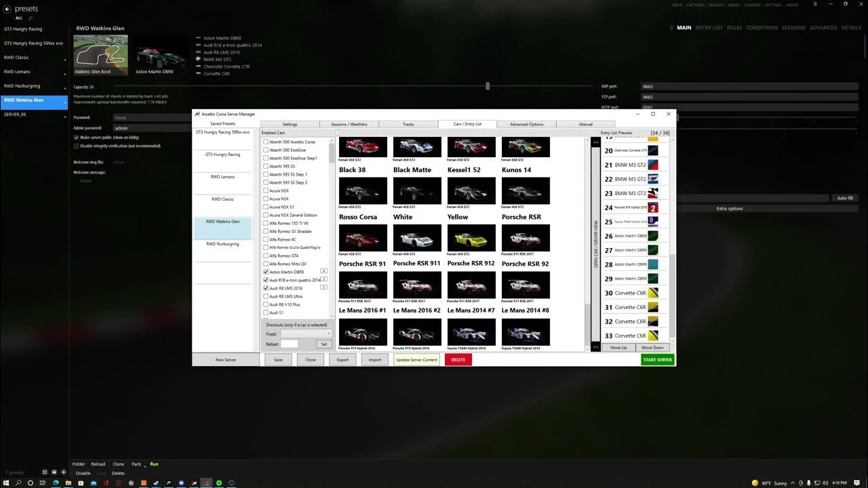868x488 pixels.
Task: Open ENTRY LIST tab in Content Manager
Action: pyautogui.click(x=709, y=28)
